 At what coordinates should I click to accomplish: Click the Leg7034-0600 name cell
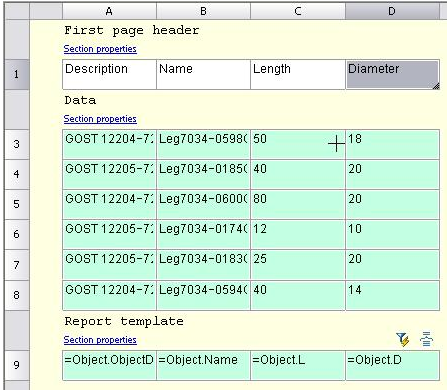(x=203, y=204)
